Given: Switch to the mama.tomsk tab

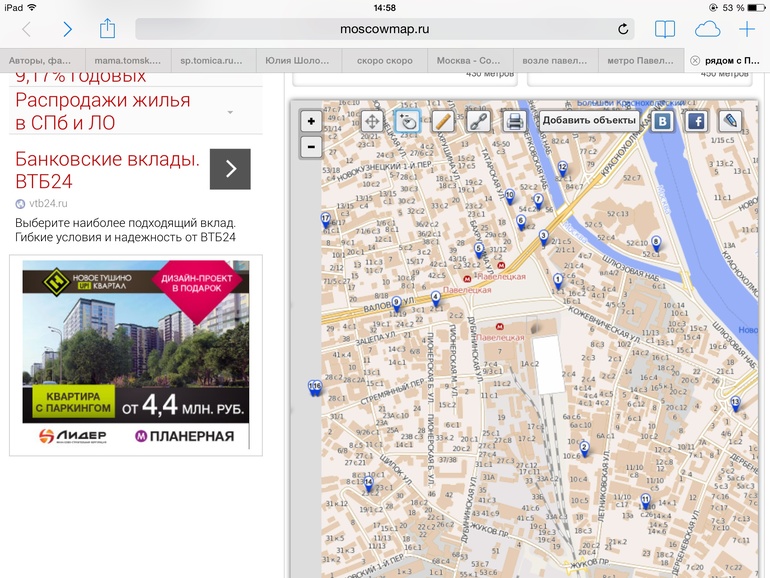Looking at the screenshot, I should [122, 60].
